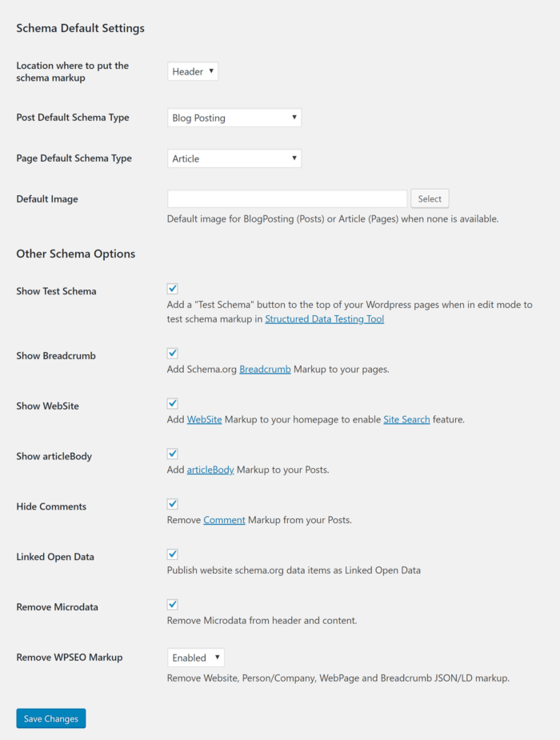
Task: Click the Save Changes button
Action: pyautogui.click(x=50, y=718)
